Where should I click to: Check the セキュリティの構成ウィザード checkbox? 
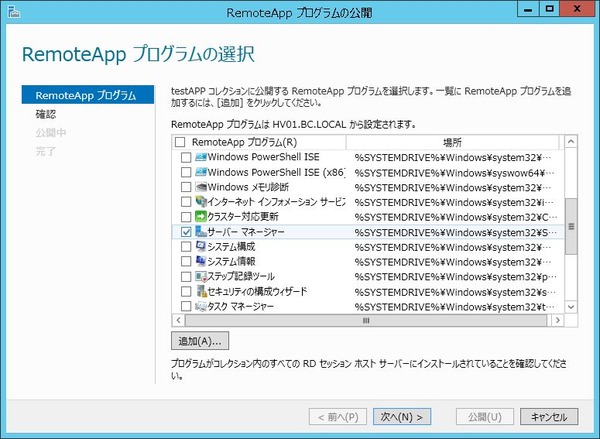point(186,292)
